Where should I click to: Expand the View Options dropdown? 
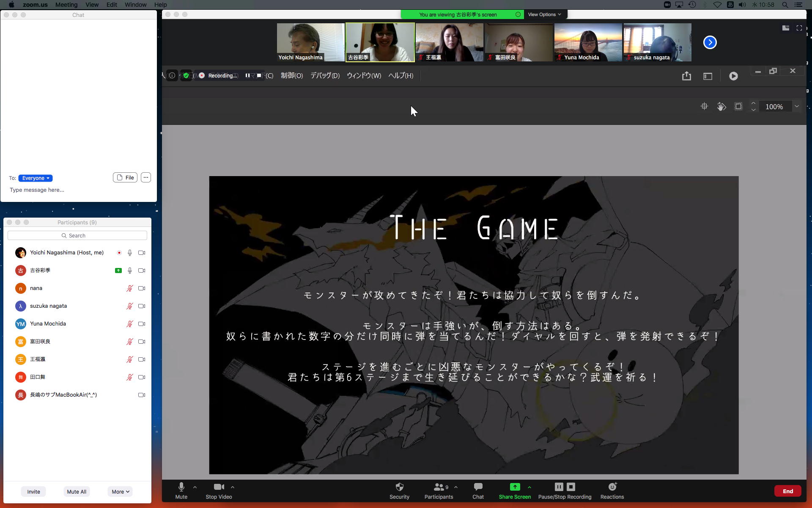tap(544, 14)
